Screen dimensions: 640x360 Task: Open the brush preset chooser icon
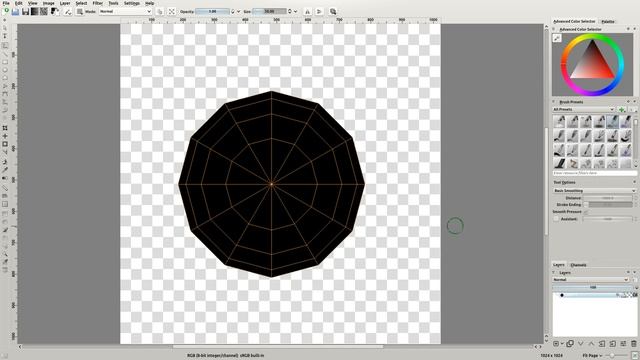[80, 11]
